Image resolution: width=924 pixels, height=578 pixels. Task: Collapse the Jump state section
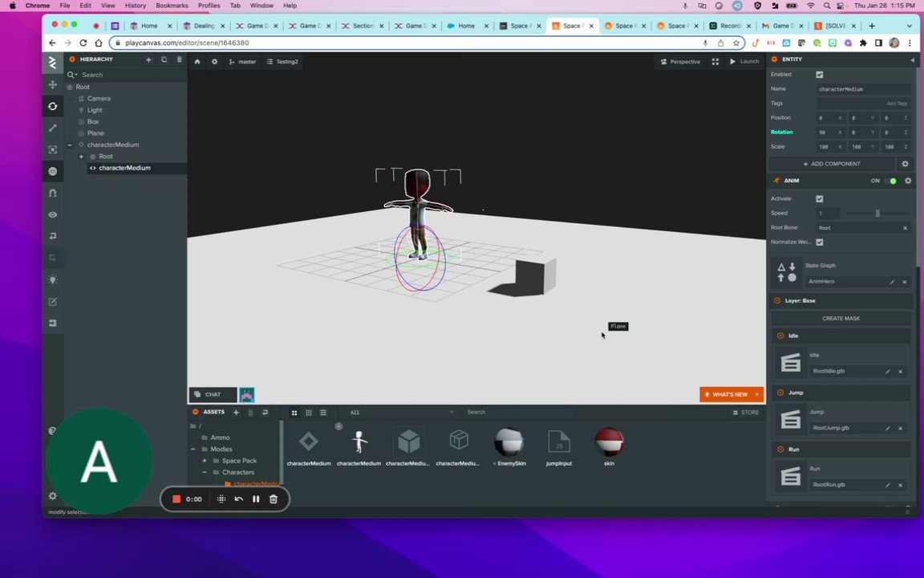(x=780, y=393)
